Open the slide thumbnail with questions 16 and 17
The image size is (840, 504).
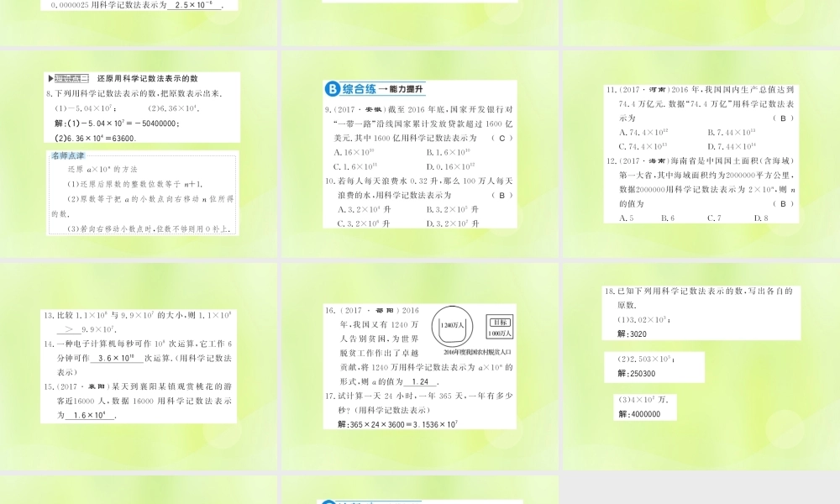pyautogui.click(x=420, y=366)
